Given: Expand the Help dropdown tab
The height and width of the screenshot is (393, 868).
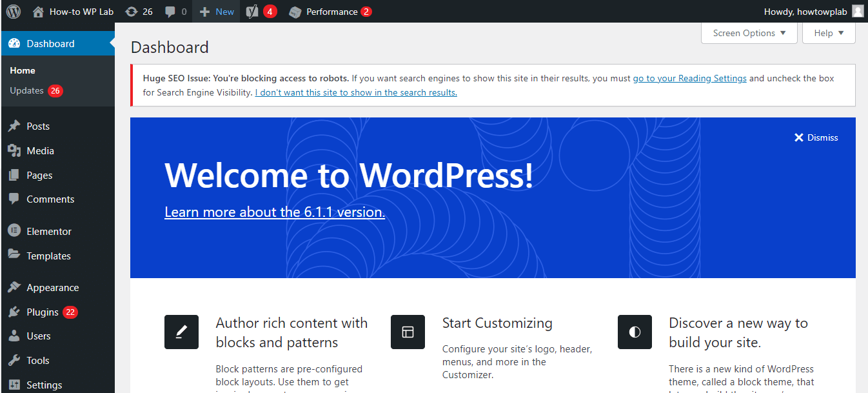Looking at the screenshot, I should [828, 33].
